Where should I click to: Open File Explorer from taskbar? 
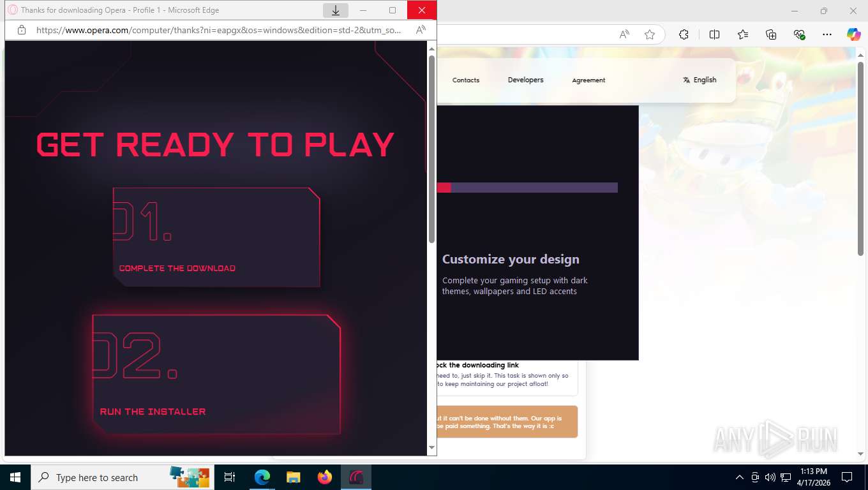[293, 477]
